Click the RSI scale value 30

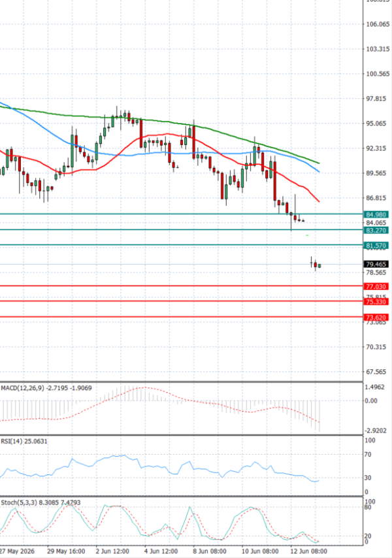[x=368, y=478]
